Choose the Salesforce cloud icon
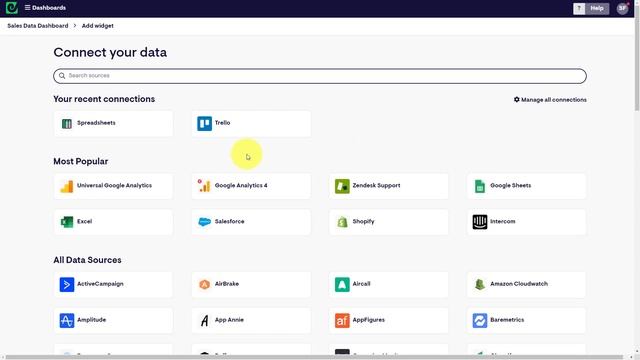The image size is (640, 360). [x=204, y=222]
